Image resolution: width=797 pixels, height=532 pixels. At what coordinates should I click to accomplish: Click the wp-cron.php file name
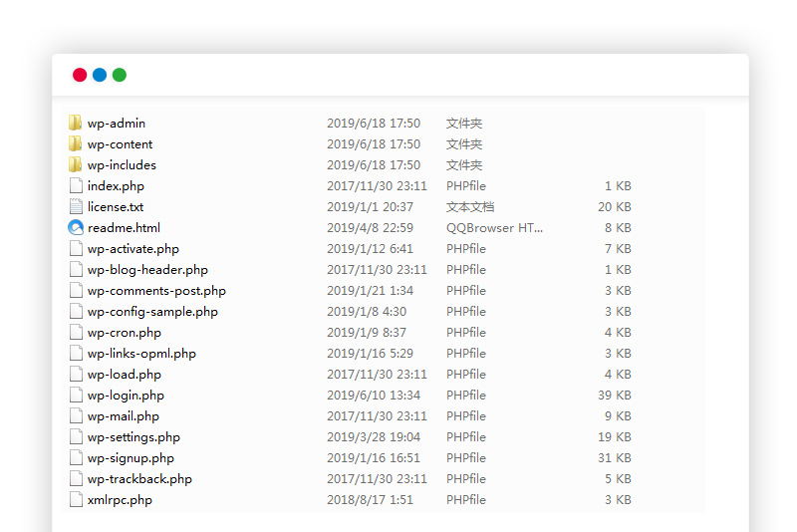click(x=124, y=333)
